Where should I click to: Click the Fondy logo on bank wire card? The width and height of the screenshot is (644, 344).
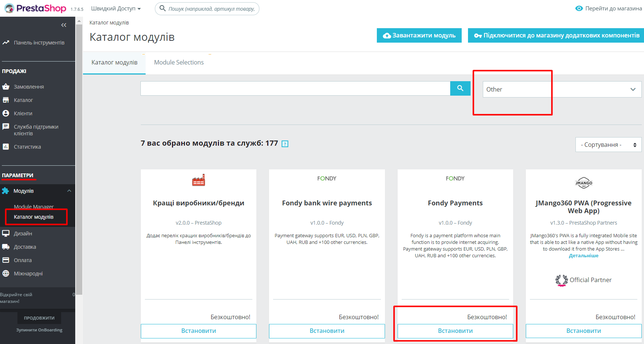[x=327, y=179]
